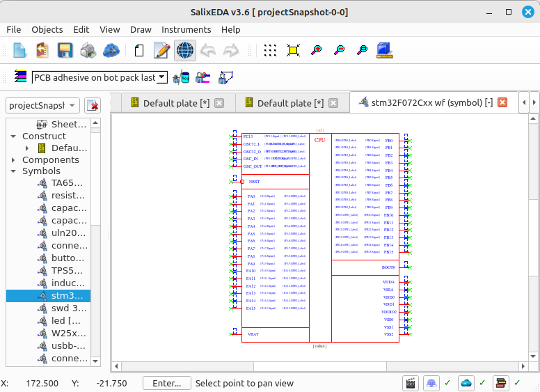Screen dimensions: 540x392
Task: Click the blank sheet icon
Action: click(139, 50)
